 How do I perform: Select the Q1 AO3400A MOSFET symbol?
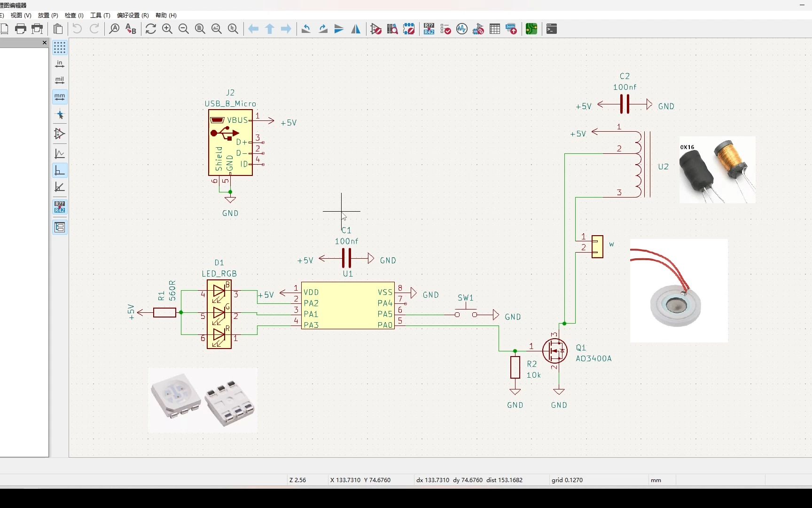click(x=555, y=351)
